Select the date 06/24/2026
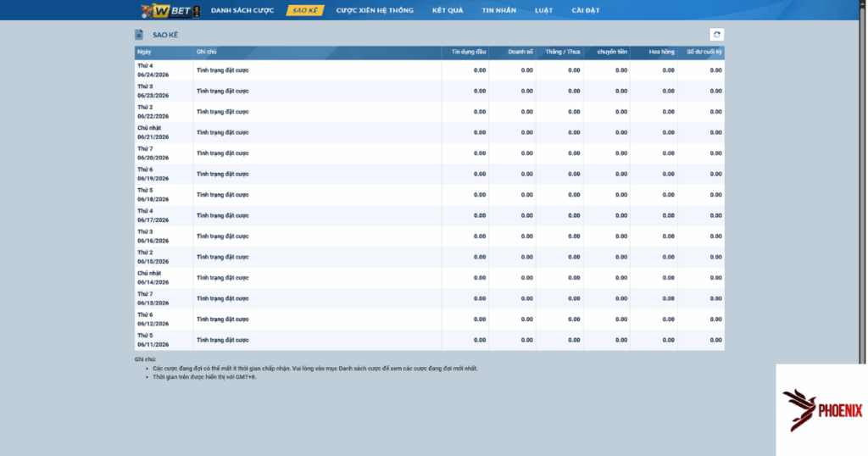This screenshot has height=456, width=868. tap(153, 75)
